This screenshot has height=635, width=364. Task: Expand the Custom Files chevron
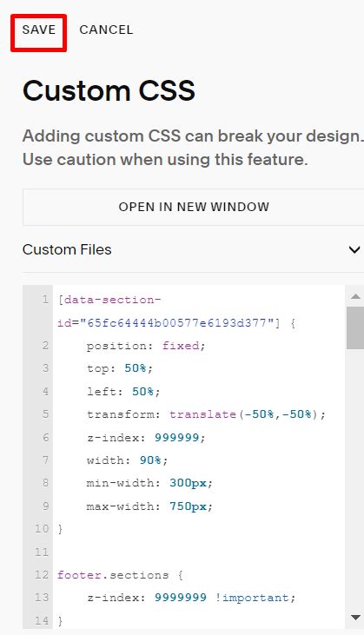[354, 249]
